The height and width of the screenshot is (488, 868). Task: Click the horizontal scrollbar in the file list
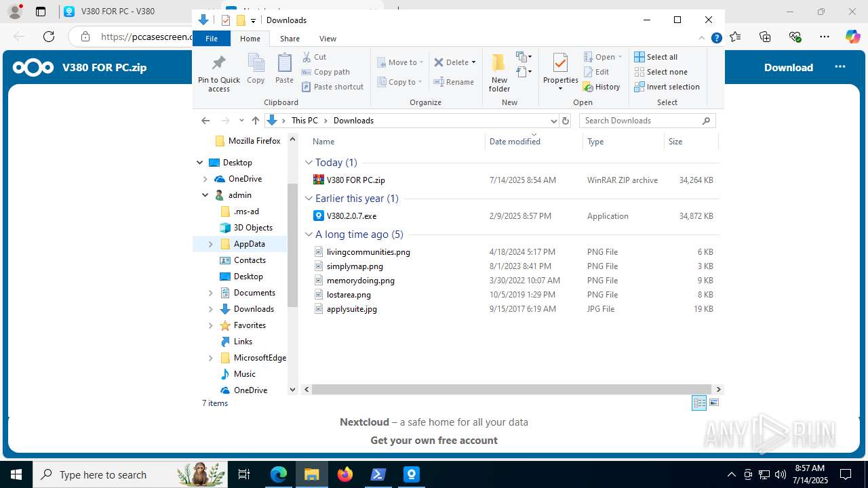(513, 390)
